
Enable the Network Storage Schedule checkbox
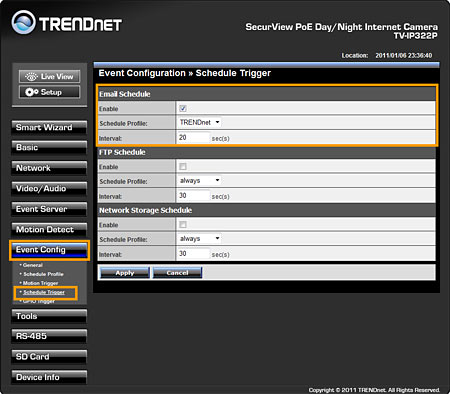pyautogui.click(x=183, y=224)
